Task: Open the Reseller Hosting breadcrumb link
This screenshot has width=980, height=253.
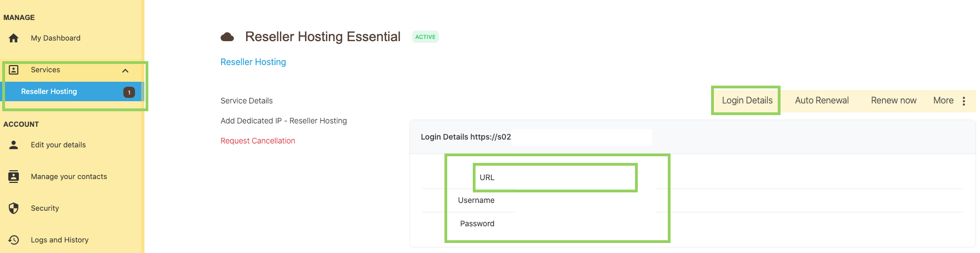Action: click(x=253, y=62)
